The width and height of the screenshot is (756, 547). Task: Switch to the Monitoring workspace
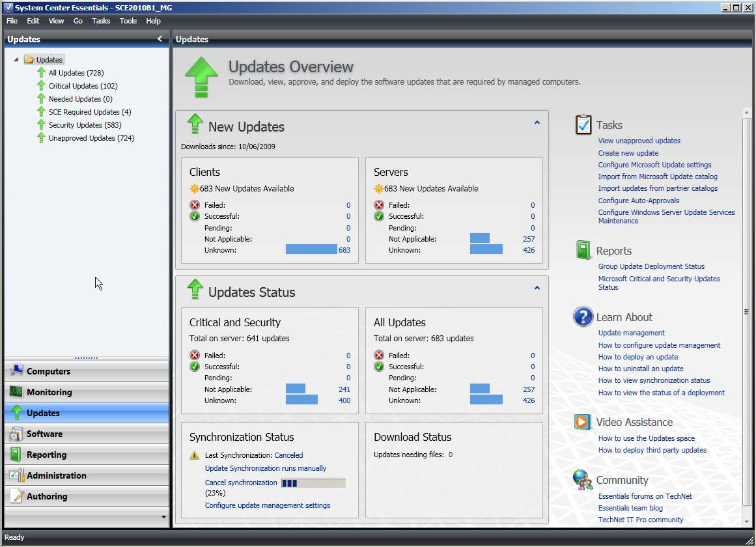coord(87,391)
